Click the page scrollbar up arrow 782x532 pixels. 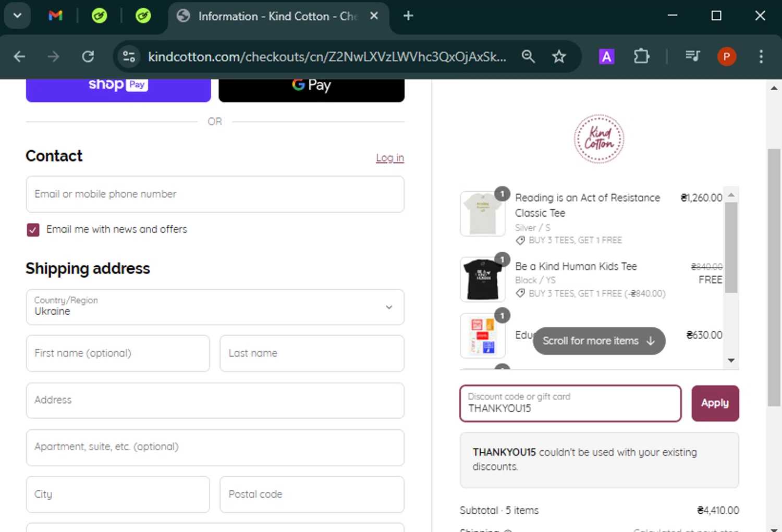coord(774,88)
